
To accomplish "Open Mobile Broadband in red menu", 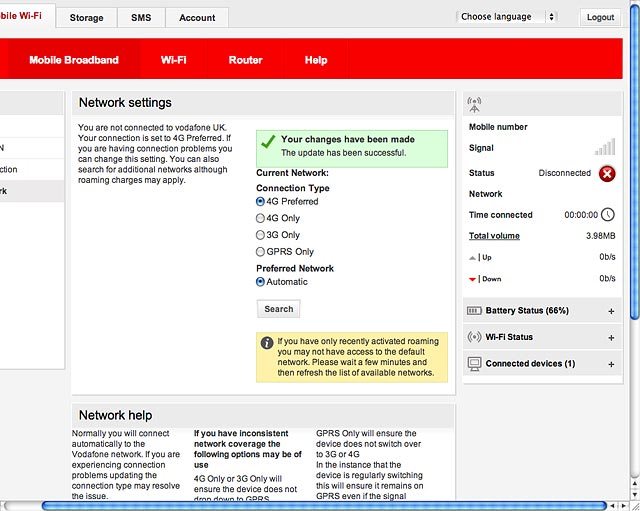I will click(x=74, y=60).
